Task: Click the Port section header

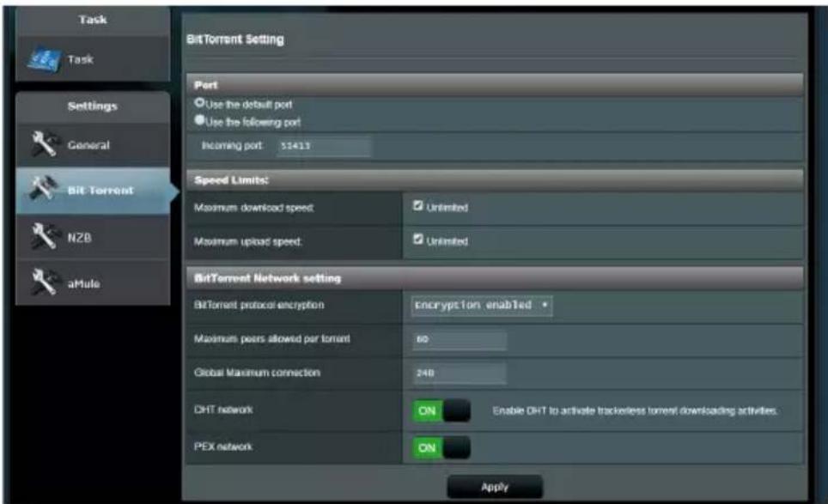Action: pyautogui.click(x=495, y=85)
